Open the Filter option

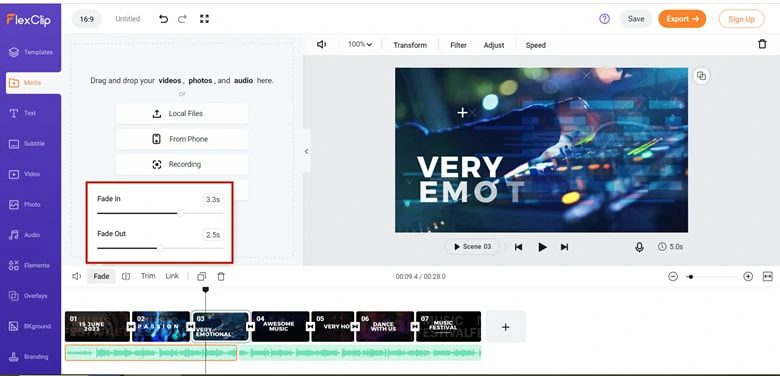click(458, 45)
